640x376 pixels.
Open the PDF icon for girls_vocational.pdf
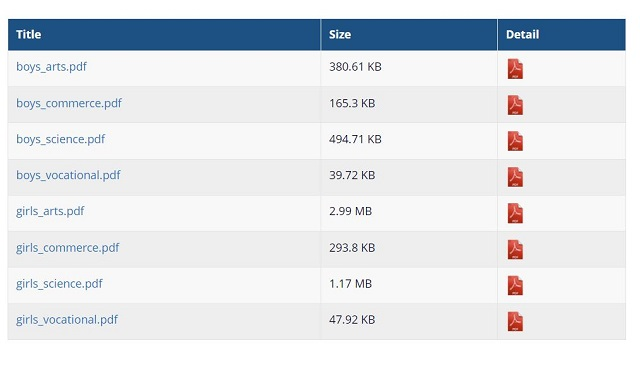point(515,322)
